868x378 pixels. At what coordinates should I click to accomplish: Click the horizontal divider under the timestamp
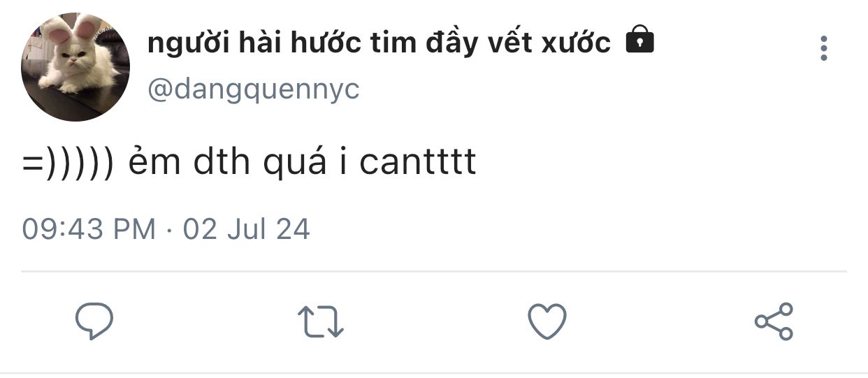434,271
